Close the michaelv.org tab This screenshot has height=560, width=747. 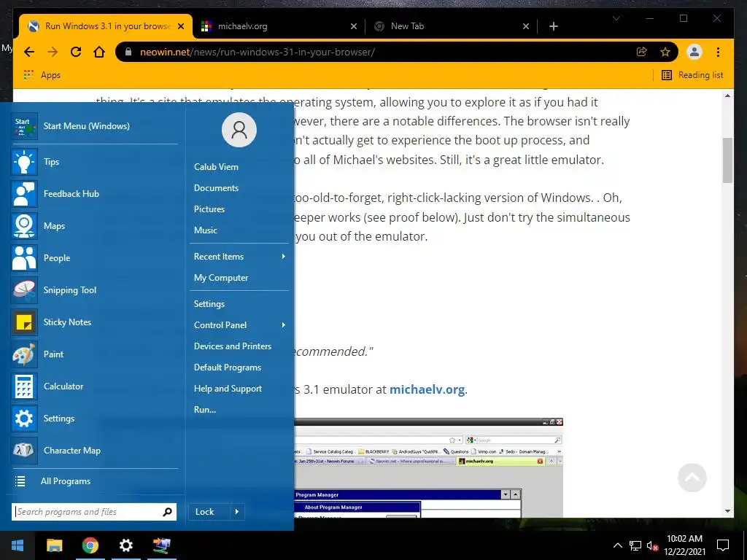(354, 27)
